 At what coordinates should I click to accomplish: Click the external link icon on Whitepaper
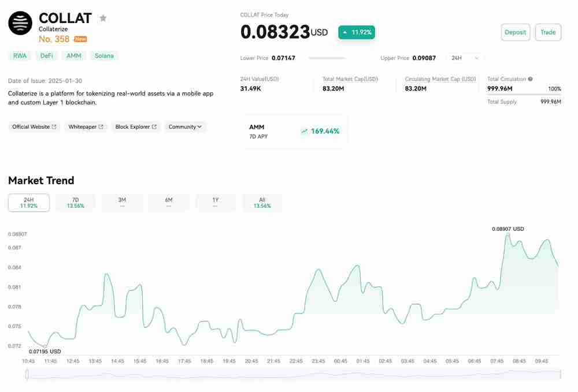click(x=101, y=127)
